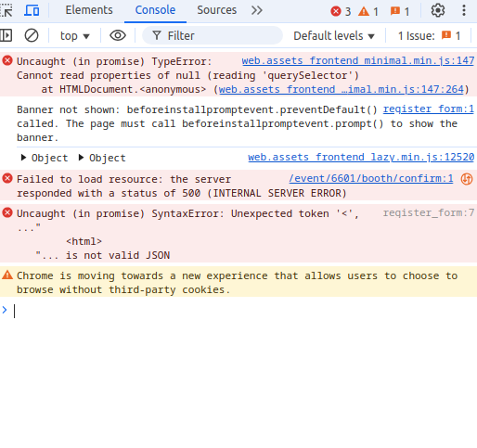Open the Sources tab
The height and width of the screenshot is (448, 477).
217,10
